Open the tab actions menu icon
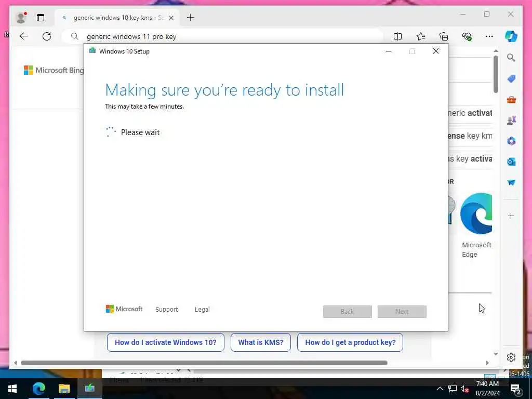Image resolution: width=532 pixels, height=399 pixels. click(x=41, y=18)
